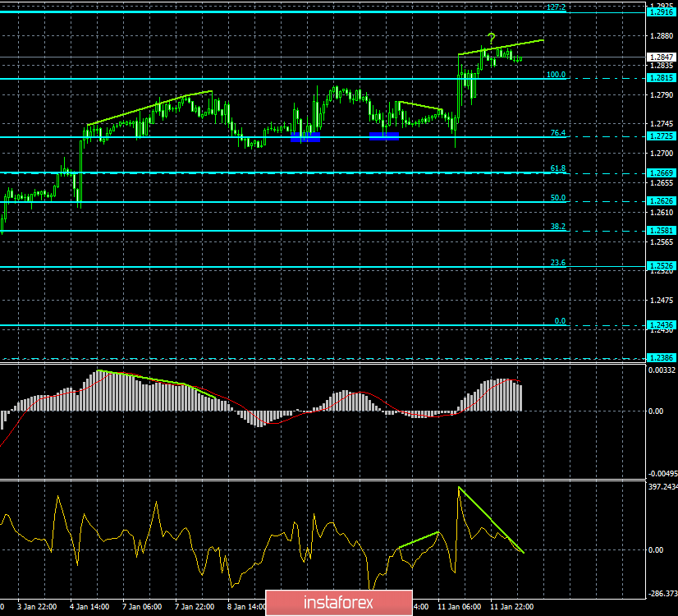Select the 4 Jan 14:00 time axis label
Viewport: 678px width, 616px height.
pos(90,607)
